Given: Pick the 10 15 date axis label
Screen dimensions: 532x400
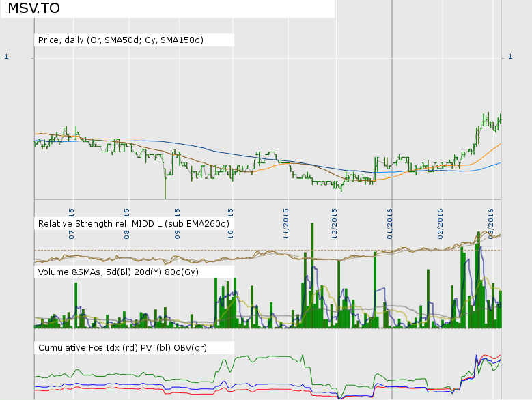Looking at the screenshot, I should 231,218.
